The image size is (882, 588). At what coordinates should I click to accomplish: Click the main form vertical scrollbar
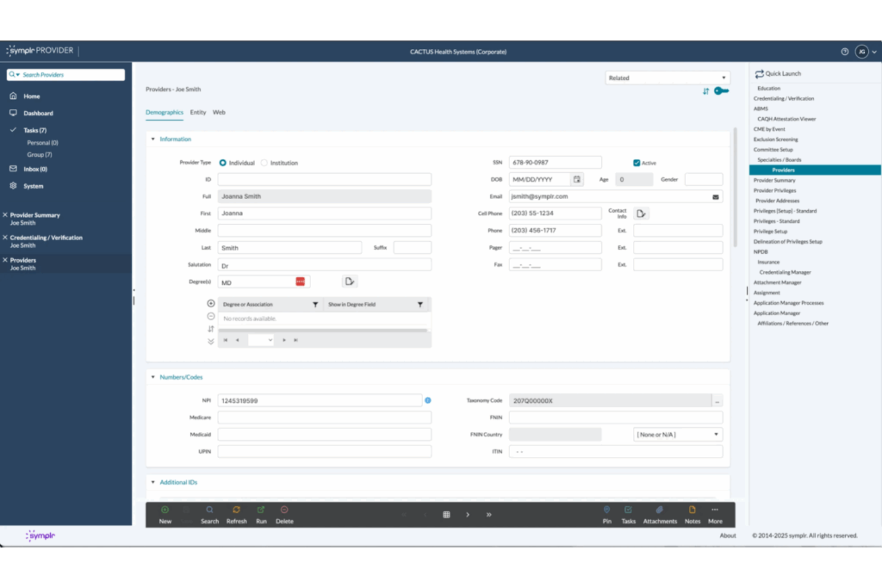(735, 187)
